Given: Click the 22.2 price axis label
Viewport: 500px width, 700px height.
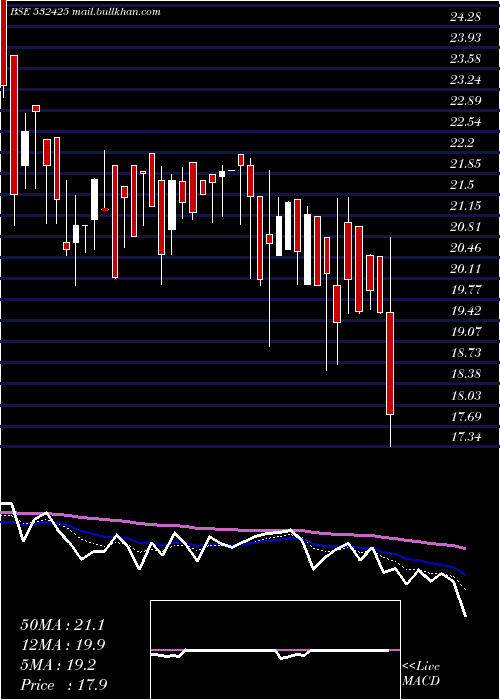Looking at the screenshot, I should point(462,143).
